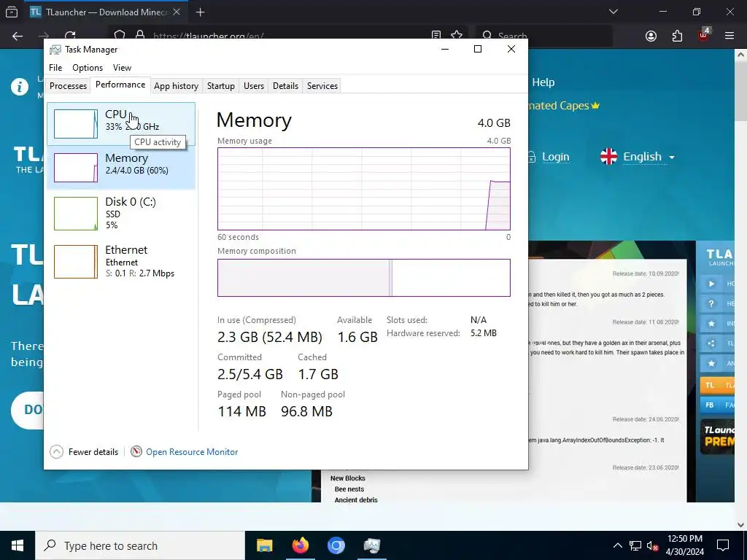Image resolution: width=747 pixels, height=560 pixels.
Task: Select the CPU performance graph item
Action: (121, 124)
